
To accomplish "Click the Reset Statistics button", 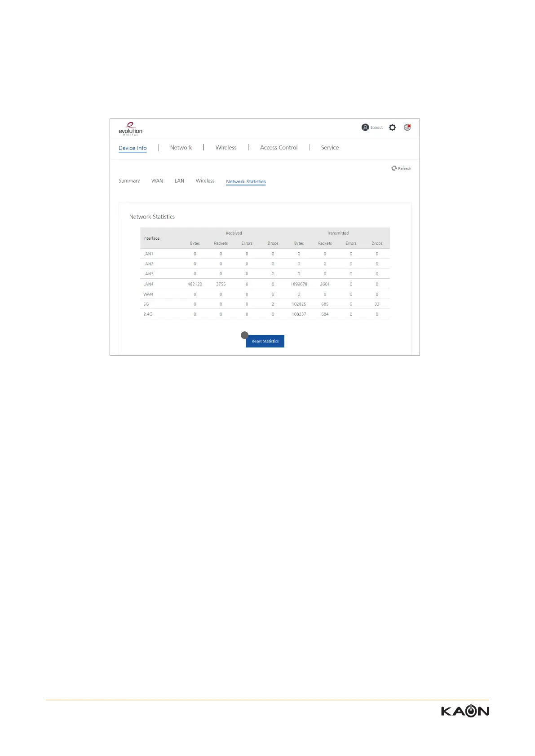I will pos(265,341).
